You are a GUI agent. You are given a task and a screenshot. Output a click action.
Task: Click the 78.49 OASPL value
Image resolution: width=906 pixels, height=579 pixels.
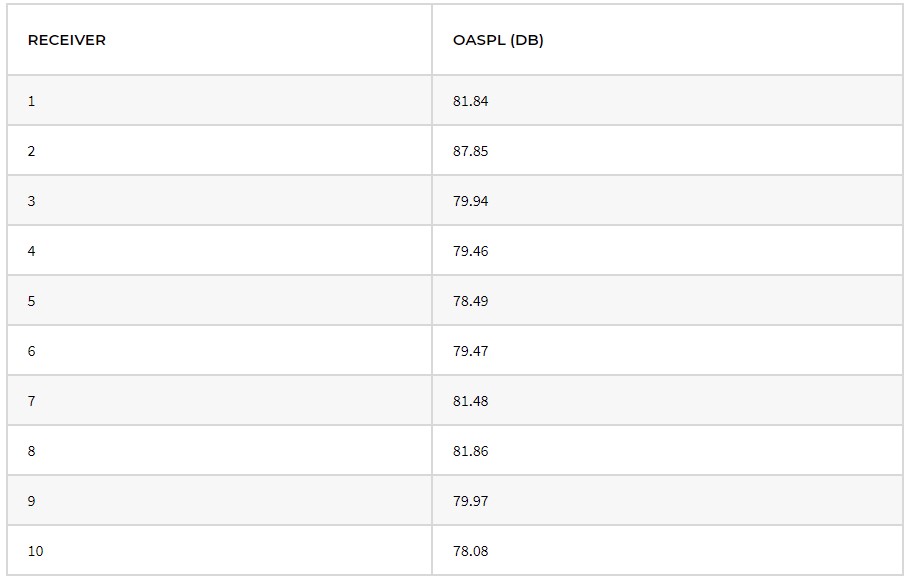point(470,300)
